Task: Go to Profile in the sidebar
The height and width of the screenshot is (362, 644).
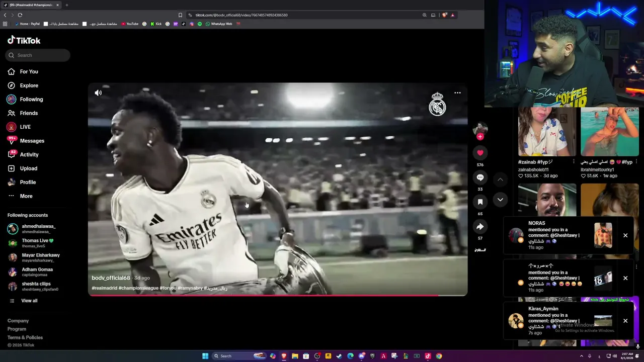Action: (22, 182)
